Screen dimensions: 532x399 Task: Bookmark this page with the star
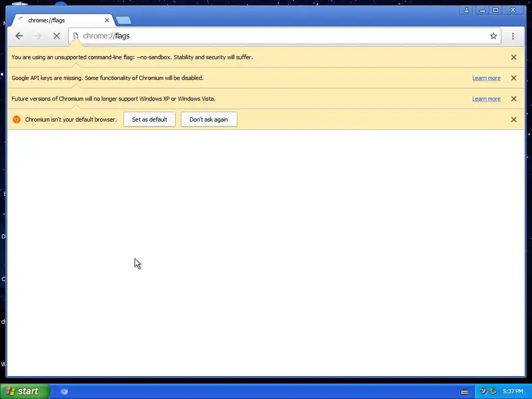pyautogui.click(x=494, y=36)
